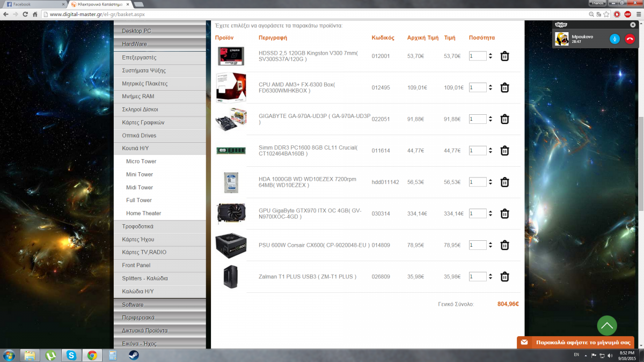Remove the GigaByte GTX970 GPU with trash icon
The width and height of the screenshot is (644, 362).
click(x=504, y=214)
